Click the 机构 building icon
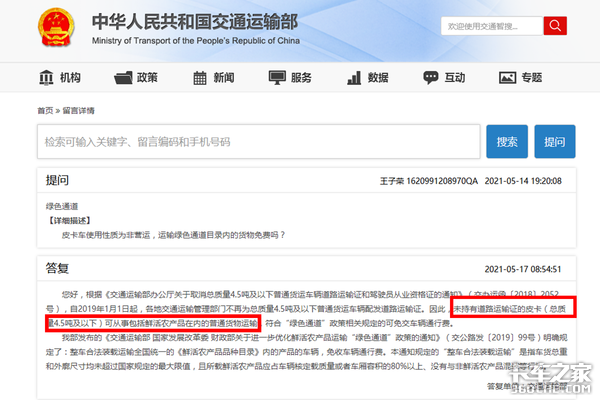Screen dimensions: 600x400 (x=46, y=78)
